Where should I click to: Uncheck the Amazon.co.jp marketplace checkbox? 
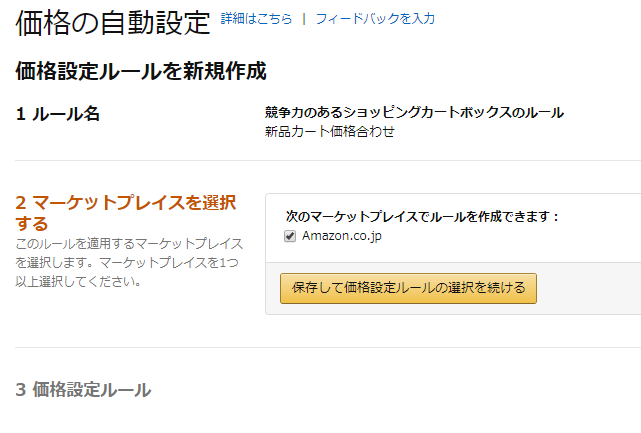290,236
